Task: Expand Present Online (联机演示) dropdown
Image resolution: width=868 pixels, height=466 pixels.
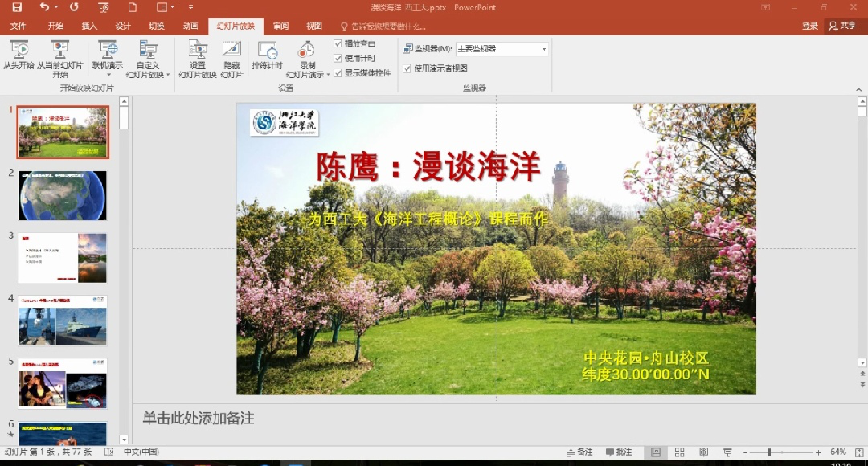Action: point(108,74)
